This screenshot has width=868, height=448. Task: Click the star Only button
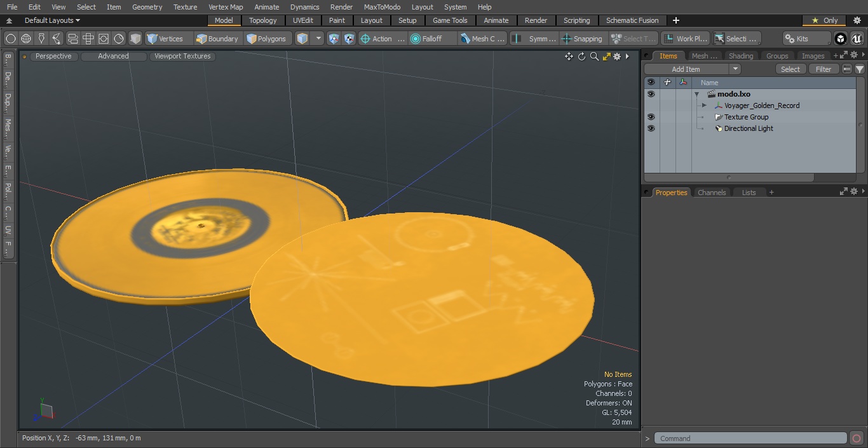(824, 20)
